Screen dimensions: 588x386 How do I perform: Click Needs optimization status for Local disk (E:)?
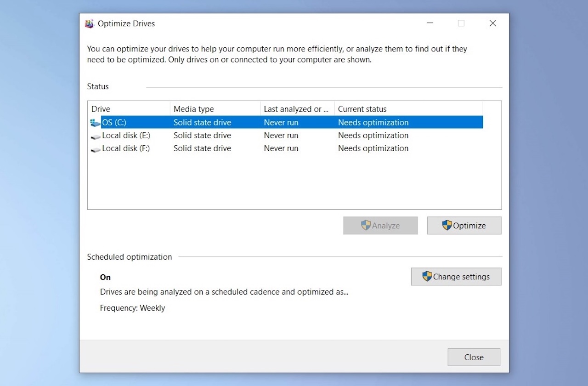tap(373, 136)
